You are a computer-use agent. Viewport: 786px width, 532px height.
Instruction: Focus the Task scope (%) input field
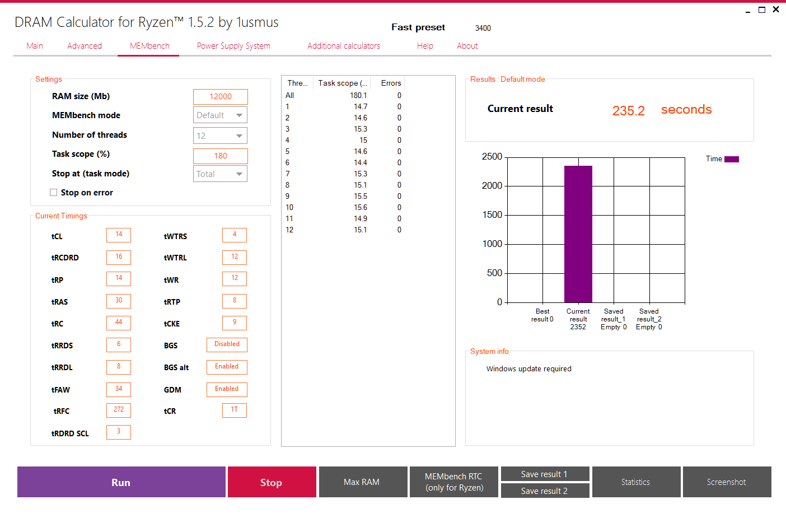[x=221, y=156]
